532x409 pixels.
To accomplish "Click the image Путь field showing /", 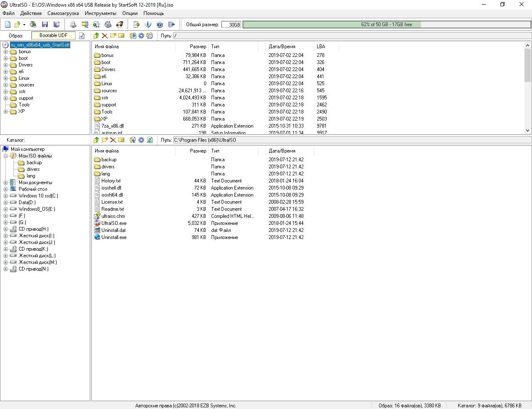I will 352,36.
